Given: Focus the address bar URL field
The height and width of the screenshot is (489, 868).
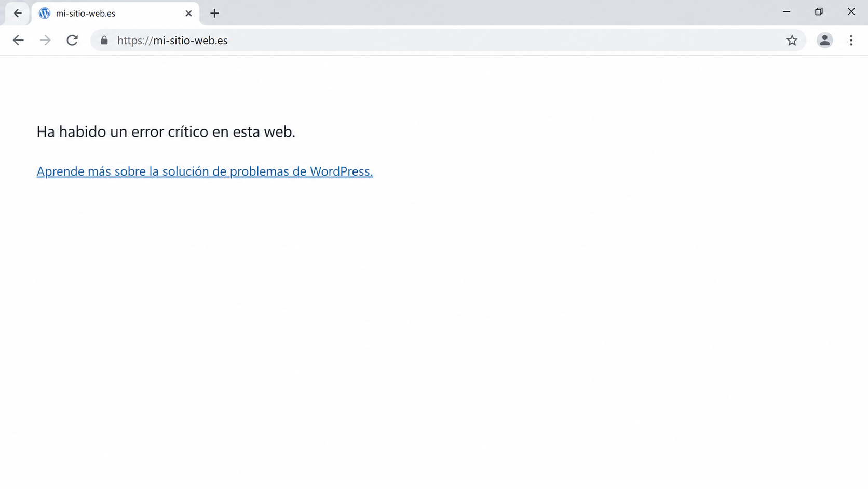Looking at the screenshot, I should click(x=448, y=41).
